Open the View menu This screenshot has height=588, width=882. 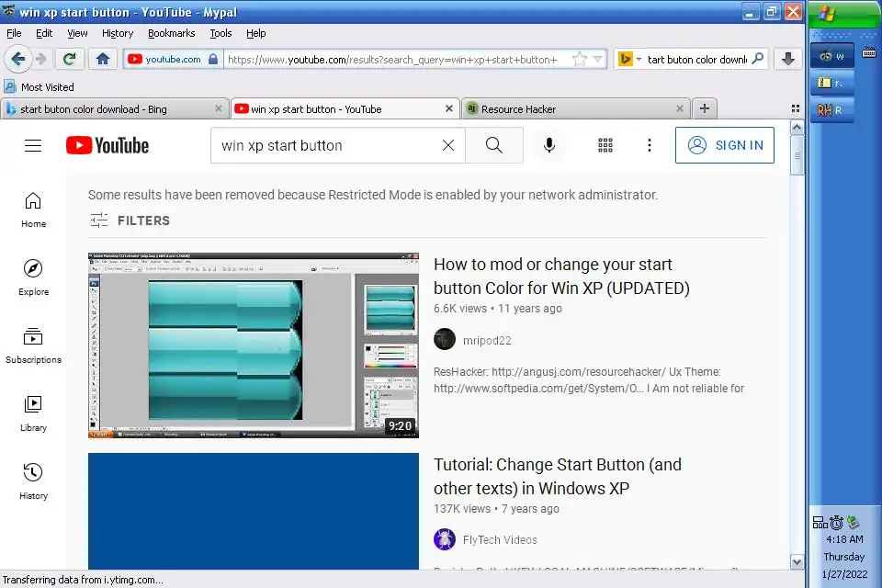pyautogui.click(x=77, y=33)
